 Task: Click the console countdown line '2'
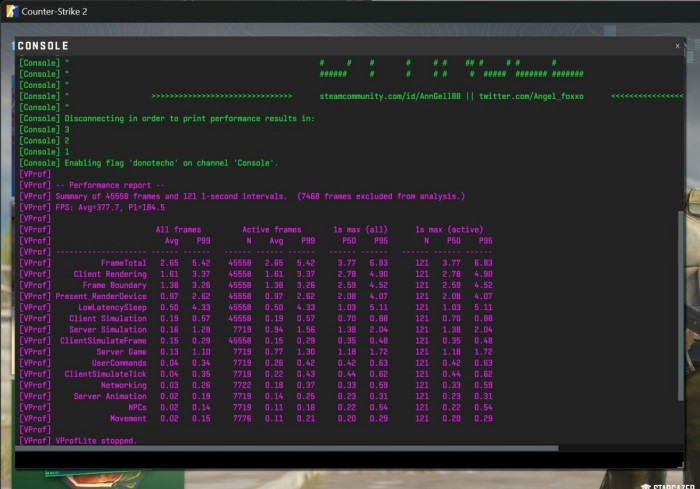[x=67, y=141]
